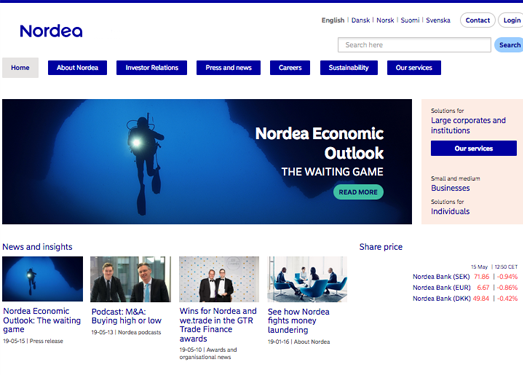Click 'Awards and organisational news' label
The width and height of the screenshot is (523, 375).
pos(208,353)
